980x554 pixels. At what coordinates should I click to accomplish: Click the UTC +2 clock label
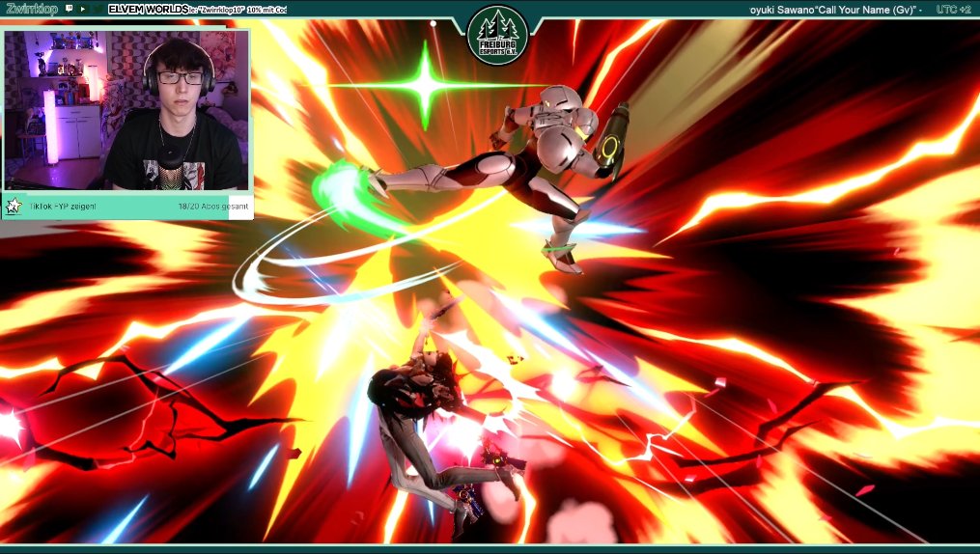coord(953,10)
